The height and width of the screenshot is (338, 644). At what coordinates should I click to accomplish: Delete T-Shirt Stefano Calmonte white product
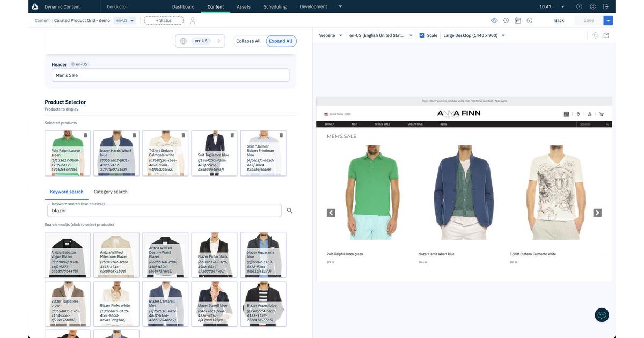click(x=183, y=135)
